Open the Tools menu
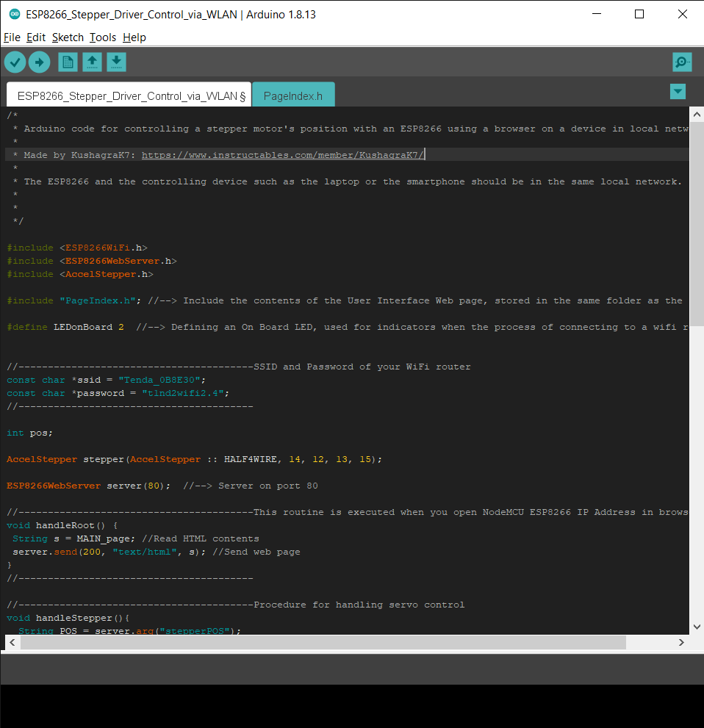The height and width of the screenshot is (728, 704). coord(102,37)
